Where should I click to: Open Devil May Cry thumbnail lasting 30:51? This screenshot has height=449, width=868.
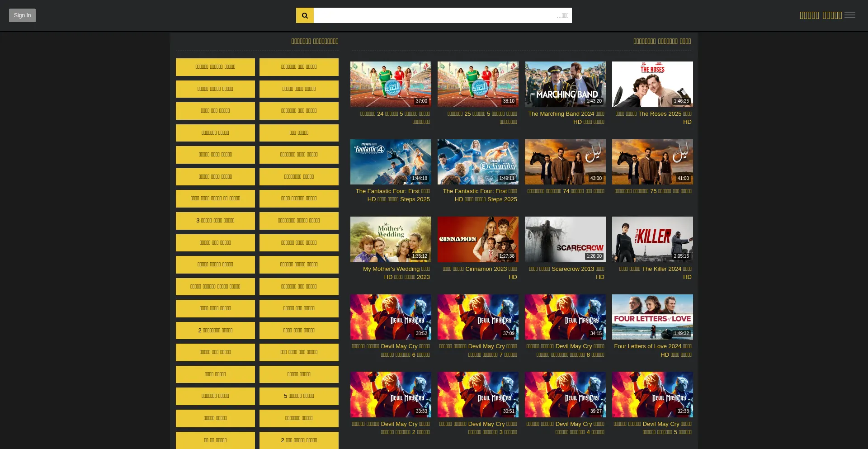tap(478, 394)
